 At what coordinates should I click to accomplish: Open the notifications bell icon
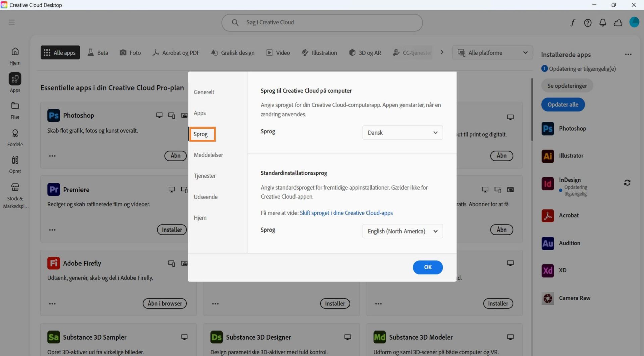pyautogui.click(x=603, y=22)
